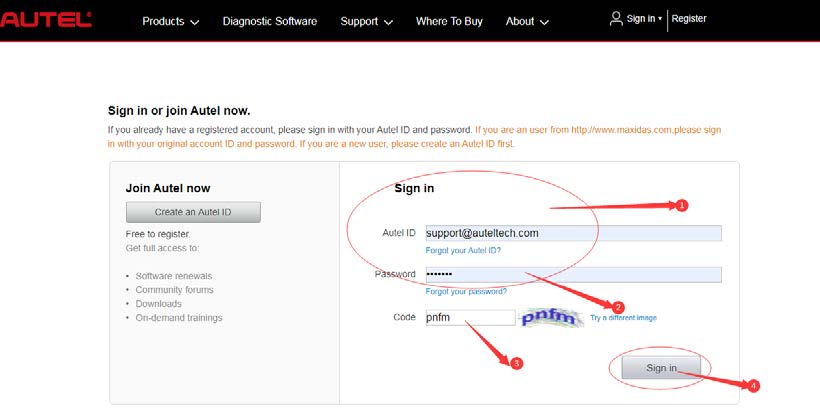Screen dimensions: 820x411
Task: Click Try a different image link
Action: [x=623, y=317]
